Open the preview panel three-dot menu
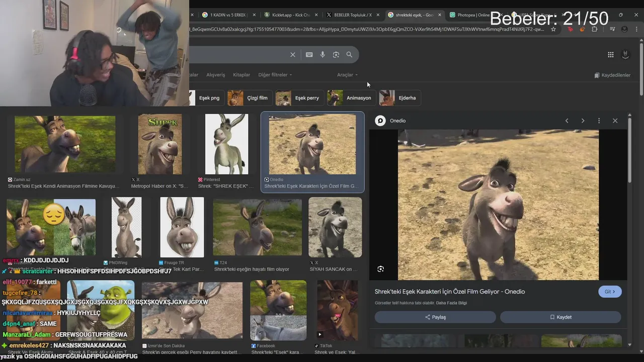644x362 pixels. coord(599,121)
